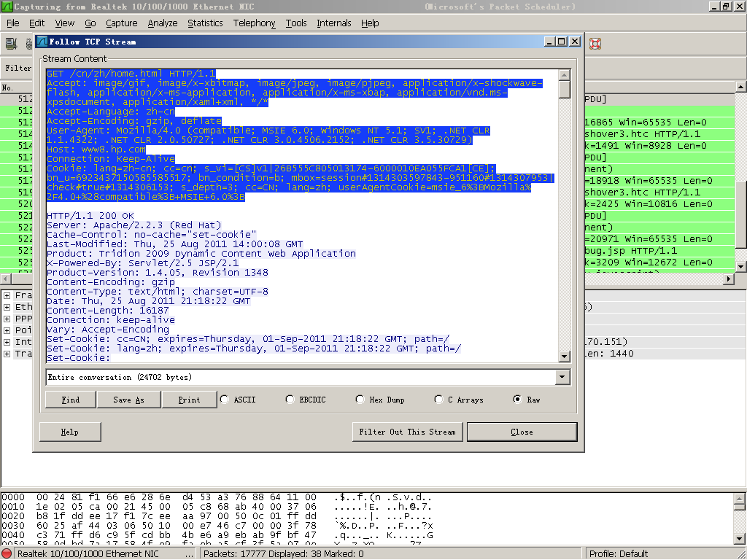Expand the Point-to-Point tree row
747x560 pixels.
tap(7, 330)
